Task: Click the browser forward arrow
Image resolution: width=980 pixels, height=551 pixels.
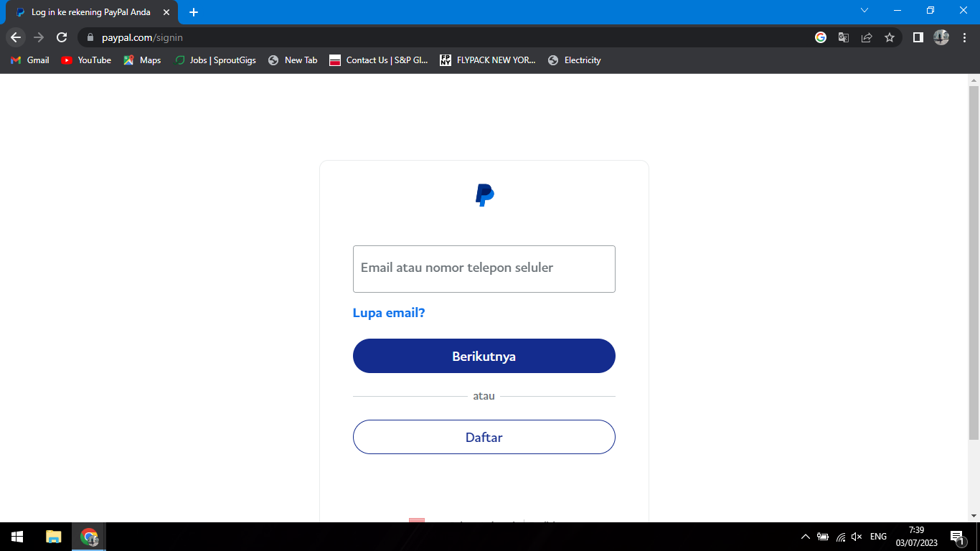Action: [x=39, y=37]
